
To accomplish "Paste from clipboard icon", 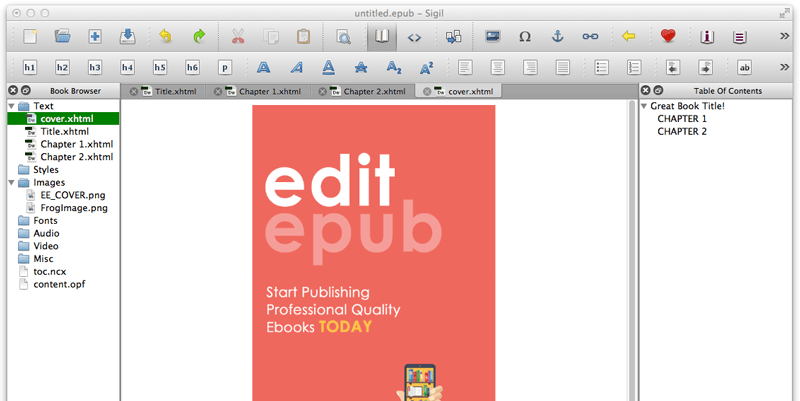I will click(303, 36).
